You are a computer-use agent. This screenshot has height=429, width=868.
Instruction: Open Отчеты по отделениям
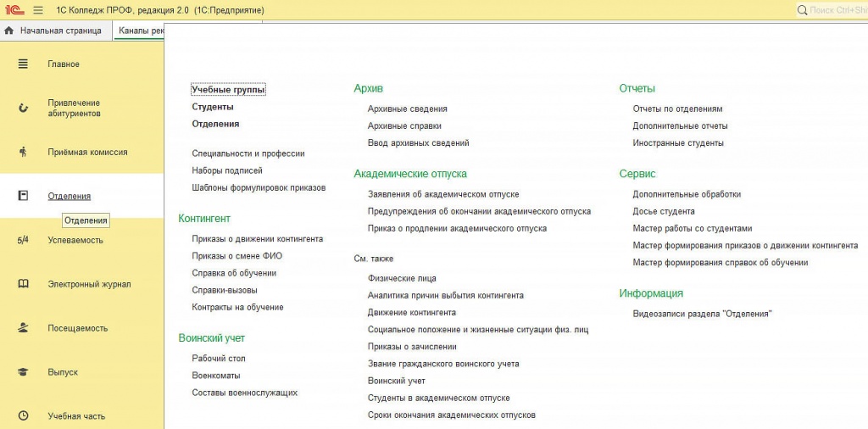pyautogui.click(x=677, y=109)
